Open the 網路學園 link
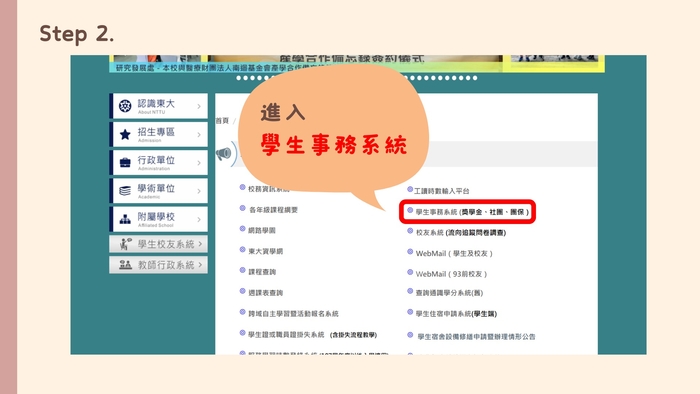The height and width of the screenshot is (394, 700). pos(262,230)
